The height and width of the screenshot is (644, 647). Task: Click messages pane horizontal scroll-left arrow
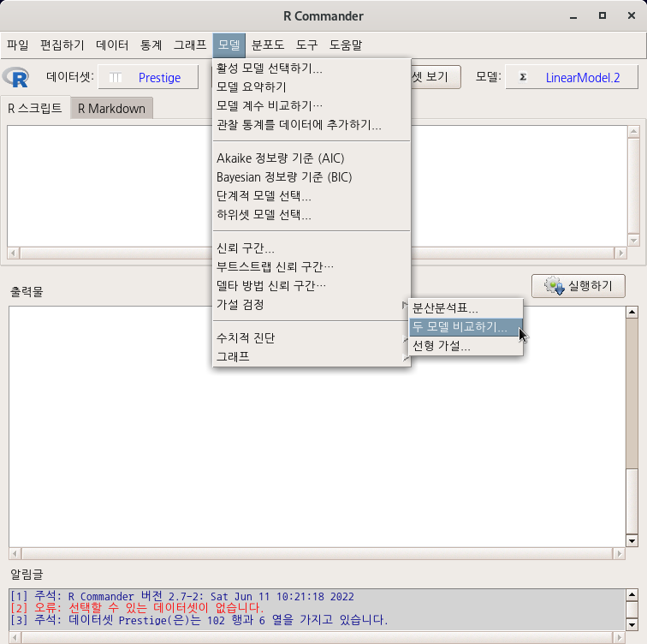pos(15,637)
